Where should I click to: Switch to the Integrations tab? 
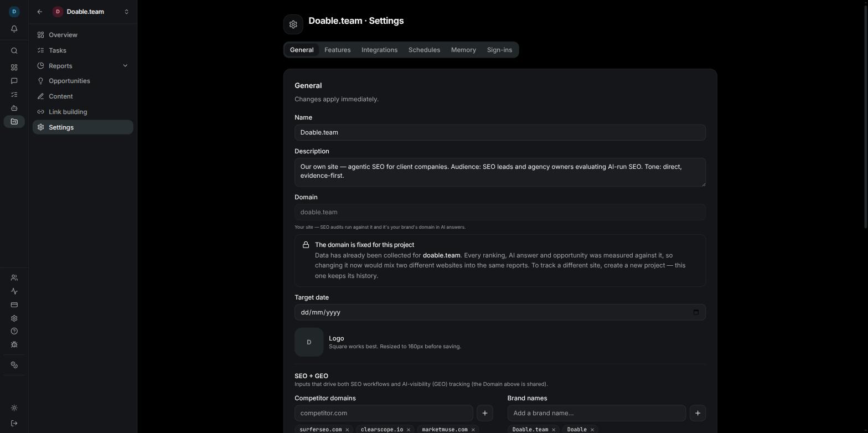point(380,50)
